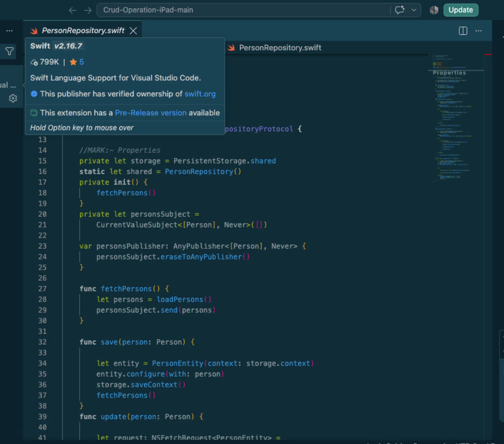This screenshot has width=504, height=444.
Task: Click update(person: Person) function name
Action: click(114, 417)
